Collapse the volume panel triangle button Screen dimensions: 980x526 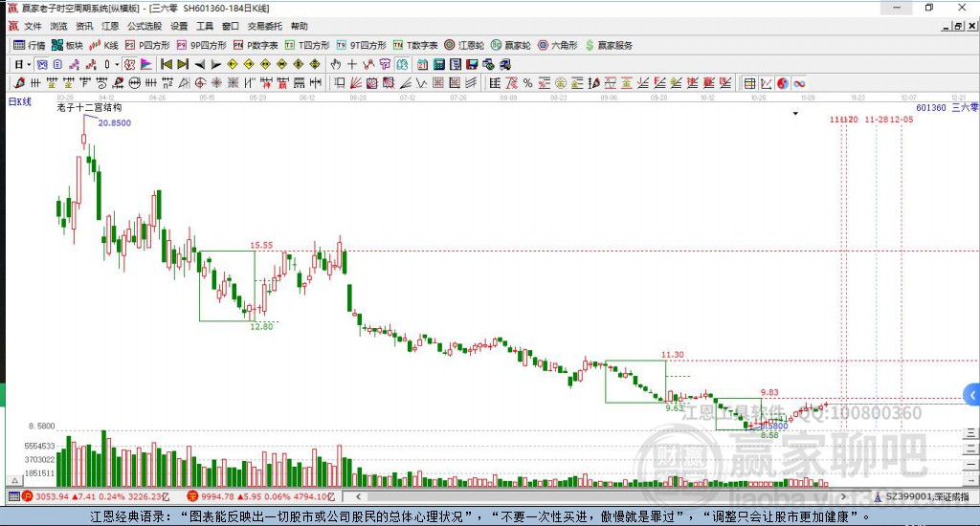pos(14,480)
